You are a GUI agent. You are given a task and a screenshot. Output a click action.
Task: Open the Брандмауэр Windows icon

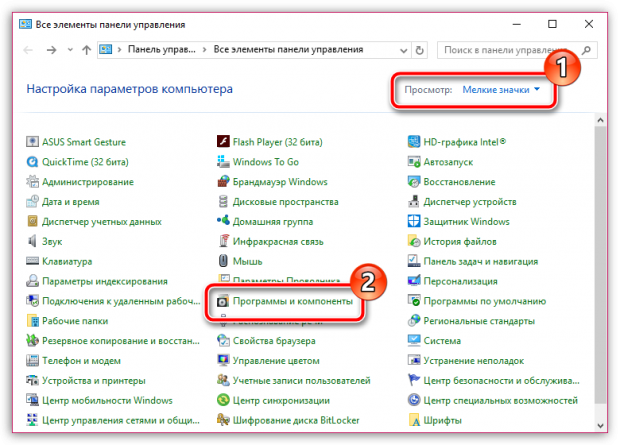(223, 182)
